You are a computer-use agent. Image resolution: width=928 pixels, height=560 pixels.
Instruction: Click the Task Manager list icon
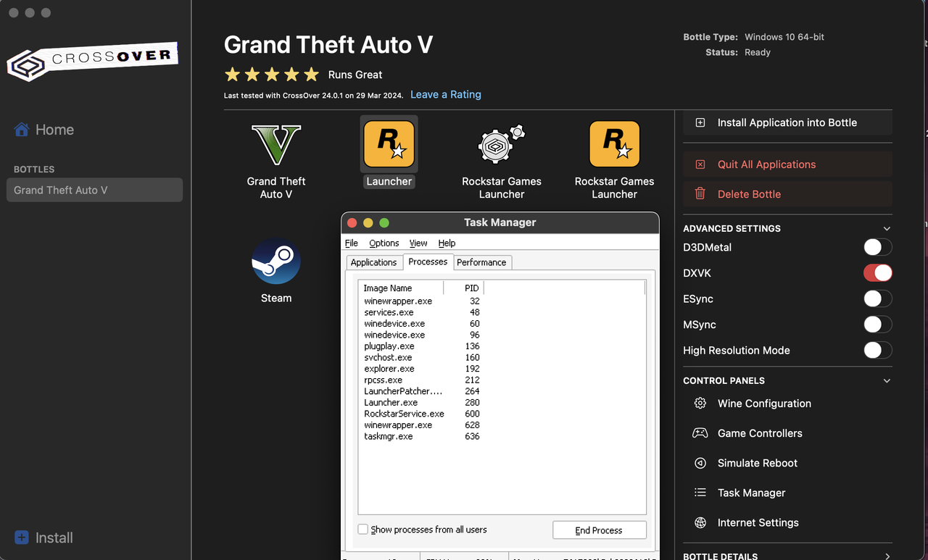(x=700, y=493)
